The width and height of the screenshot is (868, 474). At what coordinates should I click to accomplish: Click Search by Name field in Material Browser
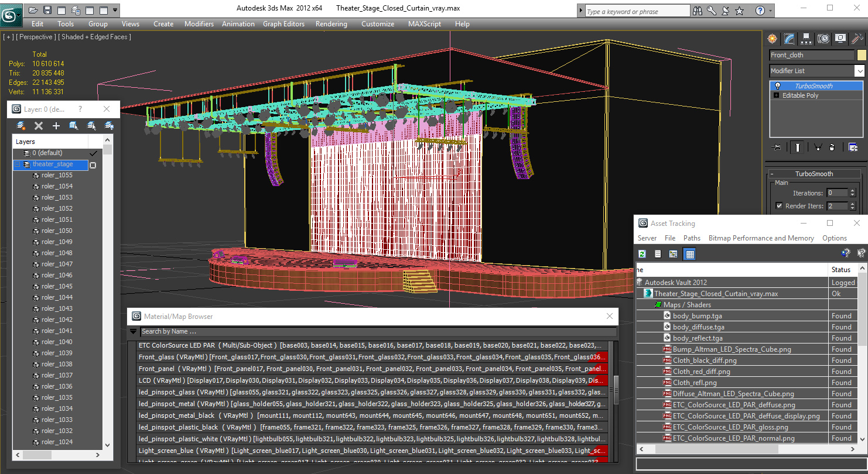pyautogui.click(x=378, y=332)
